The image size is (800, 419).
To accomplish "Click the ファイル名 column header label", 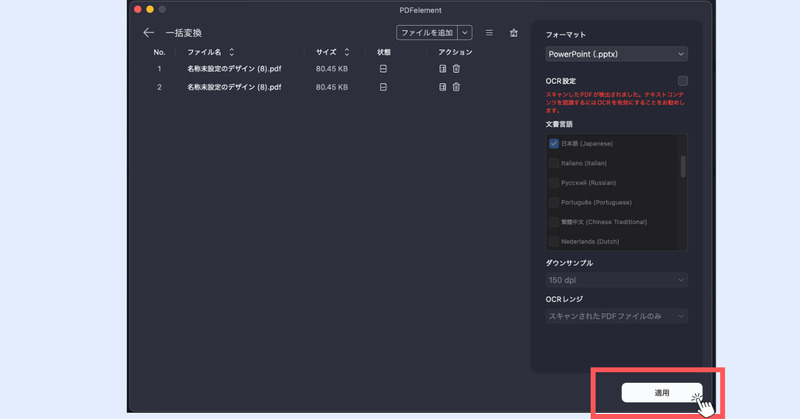I will click(x=204, y=52).
